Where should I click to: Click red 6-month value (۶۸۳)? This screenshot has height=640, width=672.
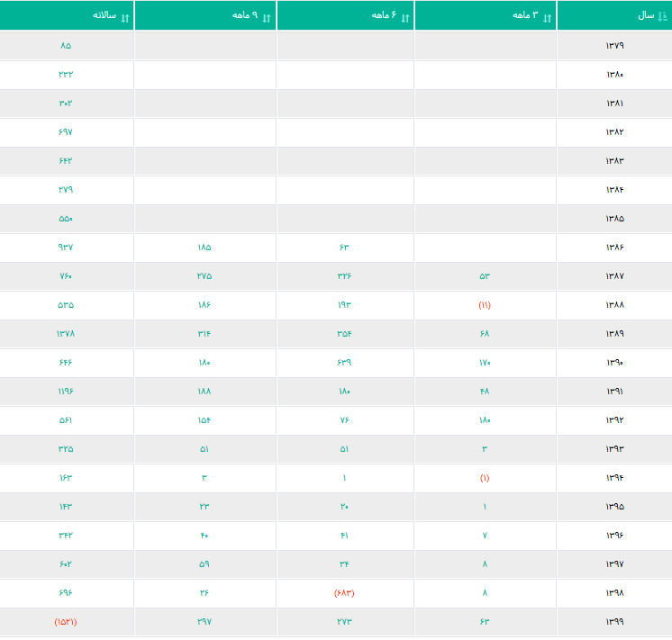[x=344, y=593]
